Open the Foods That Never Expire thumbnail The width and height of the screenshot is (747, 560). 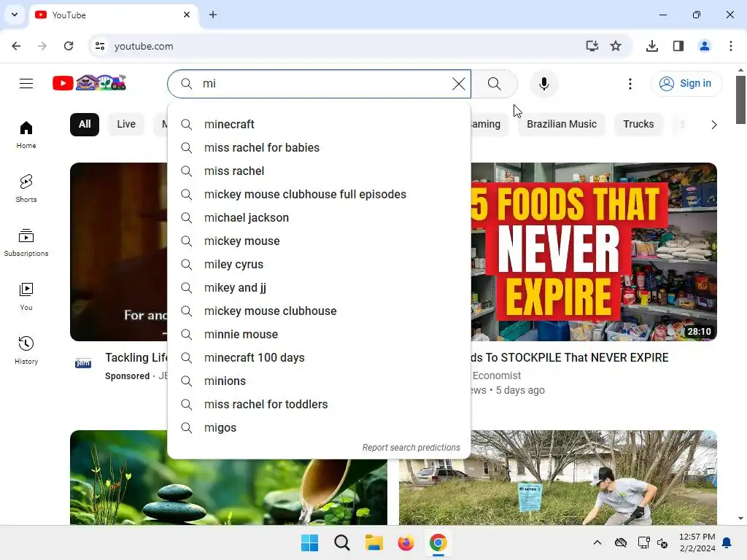coord(594,252)
